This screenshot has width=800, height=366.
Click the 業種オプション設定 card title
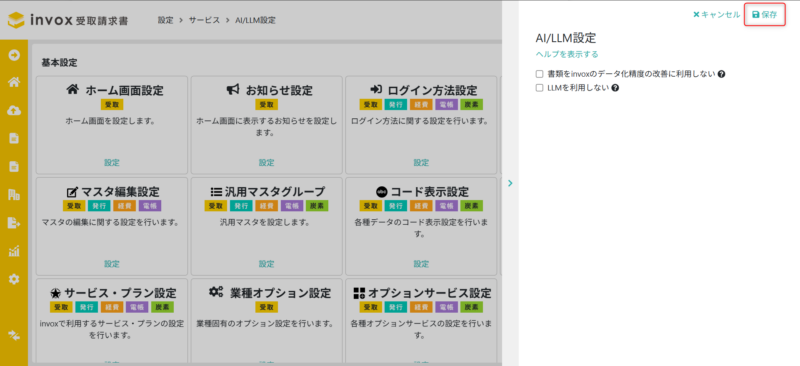click(280, 293)
